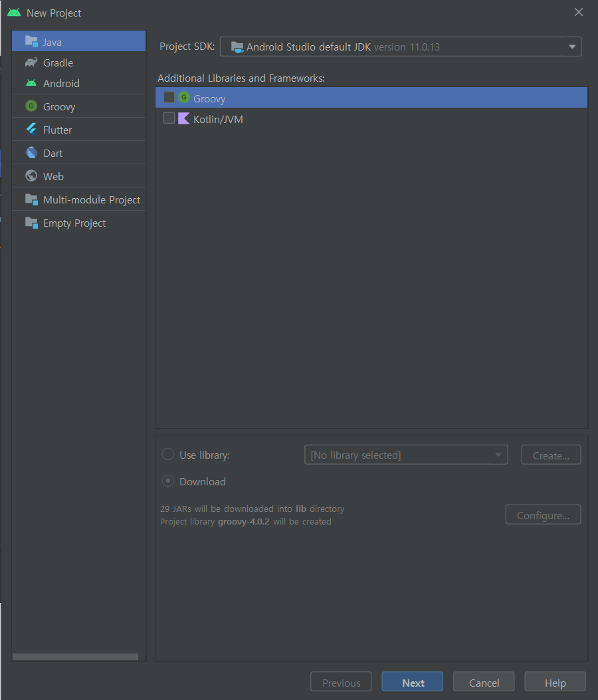
Task: Select Empty Project type
Action: [x=79, y=222]
